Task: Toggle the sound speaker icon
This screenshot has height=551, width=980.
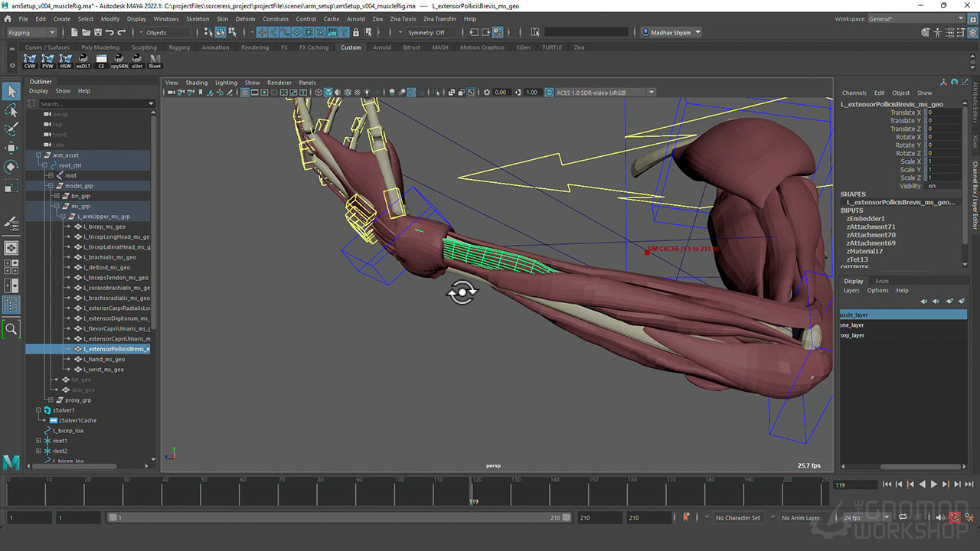Action: click(x=940, y=518)
